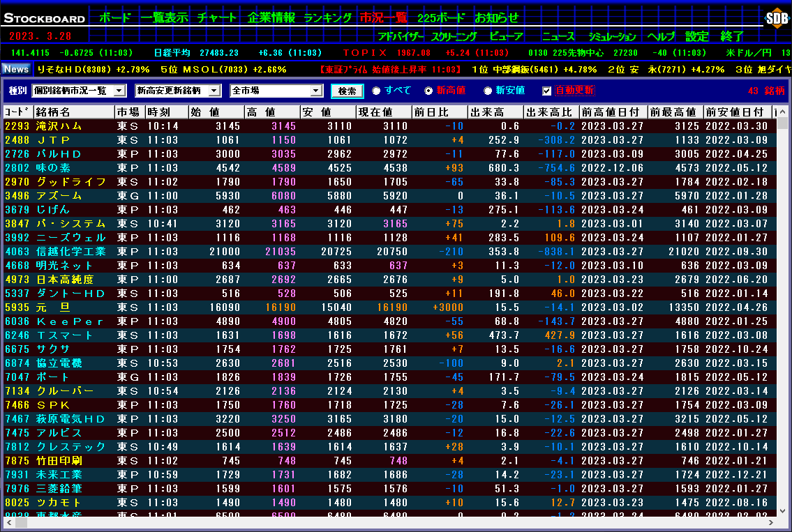Viewport: 792px width, 532px height.
Task: Open the アドバイザー menu item
Action: click(401, 36)
